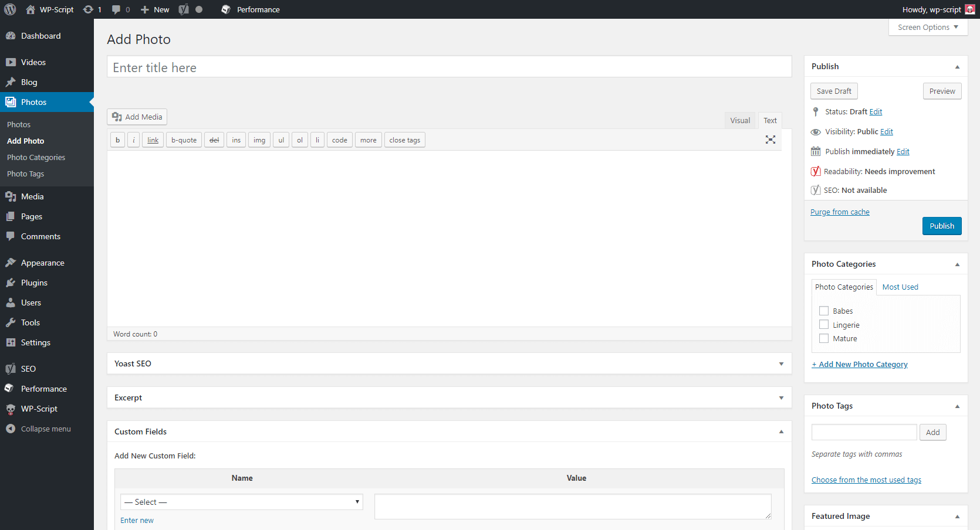Select the Photo Categories tab

pos(844,287)
